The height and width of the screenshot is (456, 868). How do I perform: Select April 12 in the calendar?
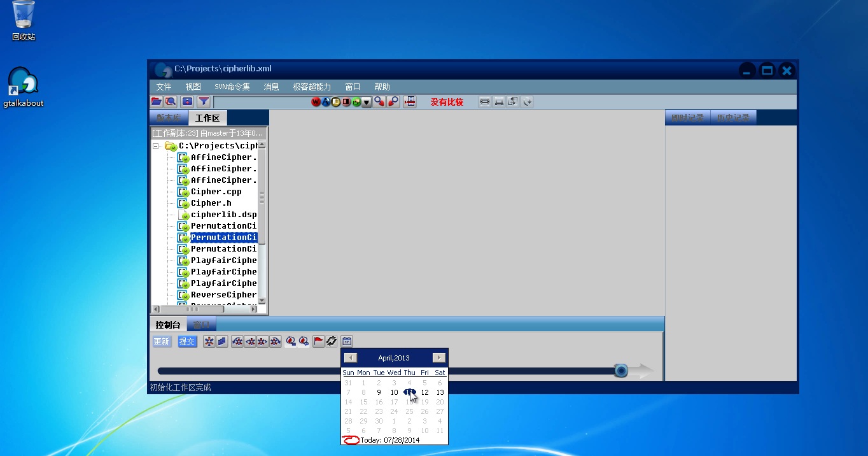coord(424,392)
